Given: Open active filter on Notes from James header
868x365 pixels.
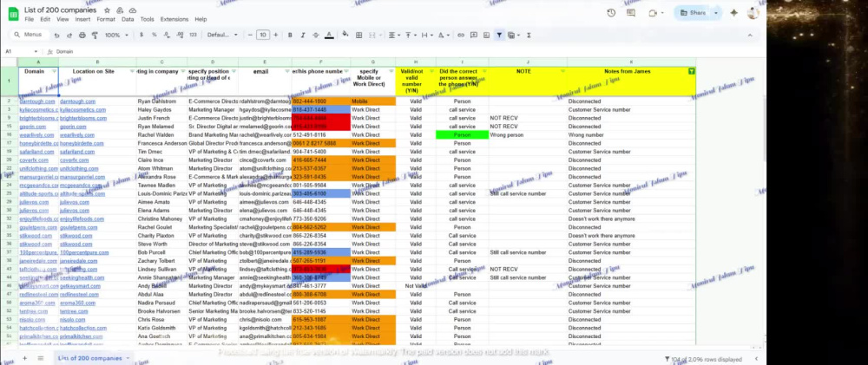Looking at the screenshot, I should [692, 71].
